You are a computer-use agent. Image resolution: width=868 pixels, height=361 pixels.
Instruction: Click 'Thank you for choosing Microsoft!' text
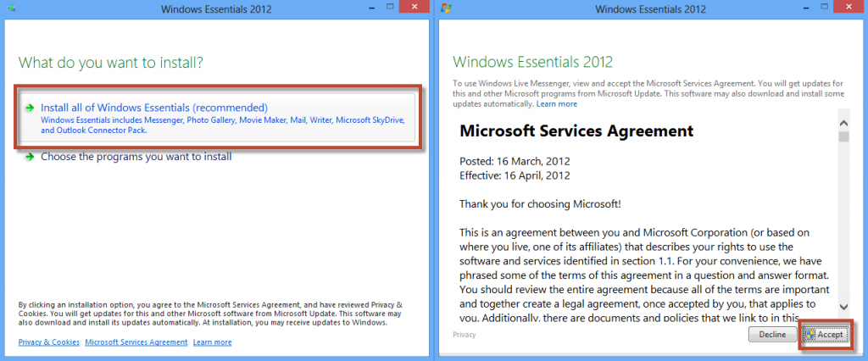540,203
